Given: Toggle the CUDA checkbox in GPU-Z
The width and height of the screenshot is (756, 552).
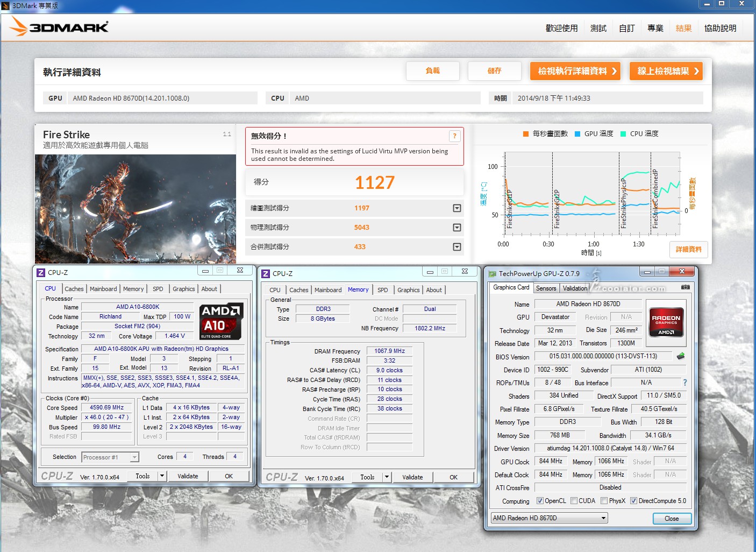Looking at the screenshot, I should 574,501.
